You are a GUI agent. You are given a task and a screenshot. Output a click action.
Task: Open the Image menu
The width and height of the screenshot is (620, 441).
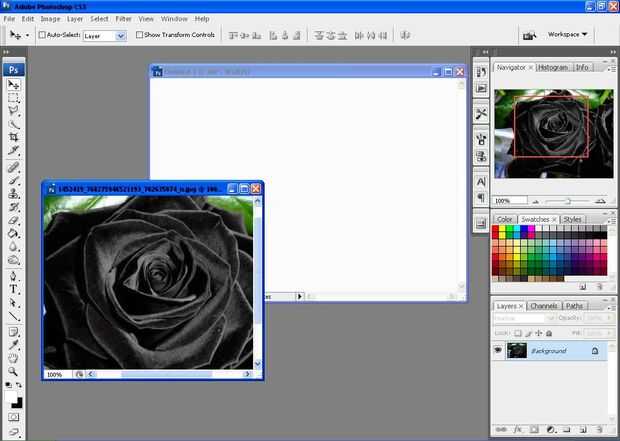click(50, 19)
